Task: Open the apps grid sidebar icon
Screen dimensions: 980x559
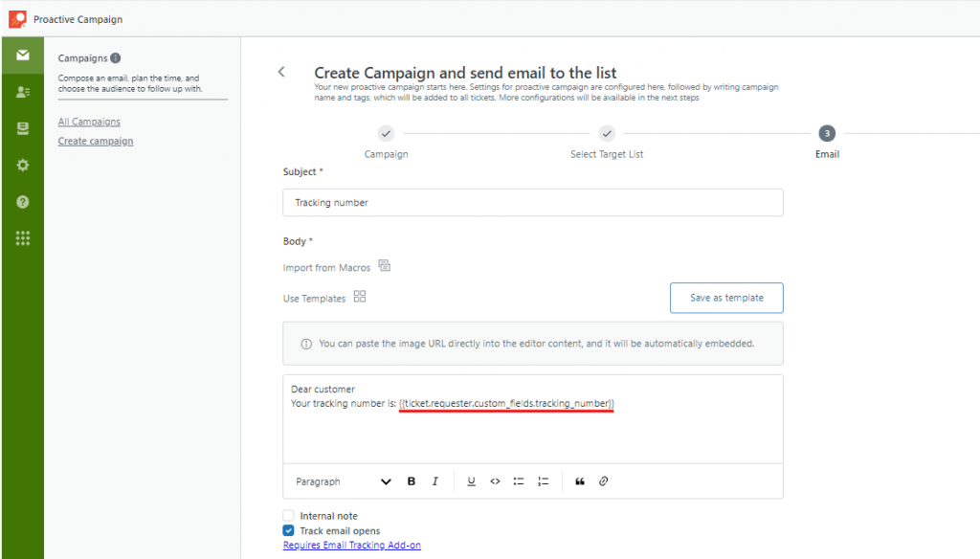Action: pos(22,238)
